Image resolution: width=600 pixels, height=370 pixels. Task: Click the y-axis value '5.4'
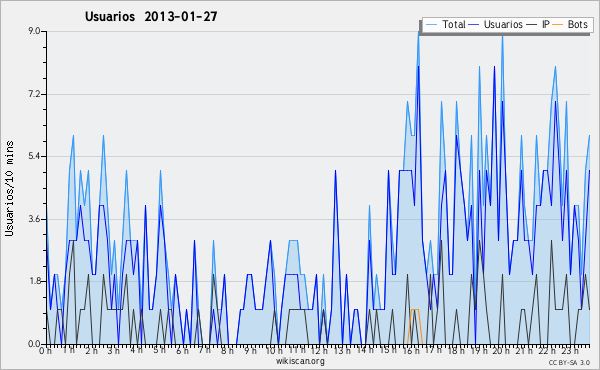[x=34, y=156]
